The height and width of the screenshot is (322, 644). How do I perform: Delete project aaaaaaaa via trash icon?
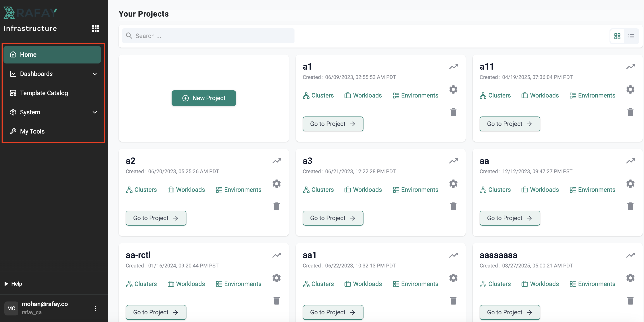pyautogui.click(x=630, y=301)
